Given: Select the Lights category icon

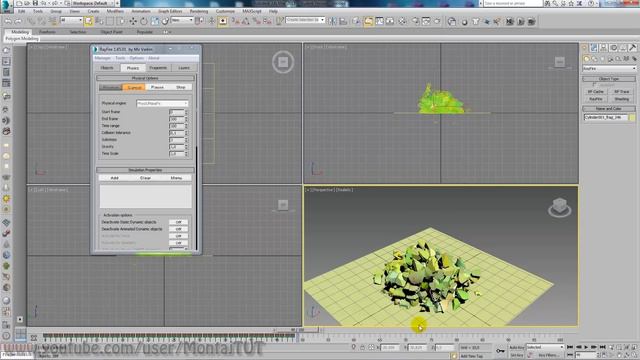Looking at the screenshot, I should pyautogui.click(x=602, y=59).
